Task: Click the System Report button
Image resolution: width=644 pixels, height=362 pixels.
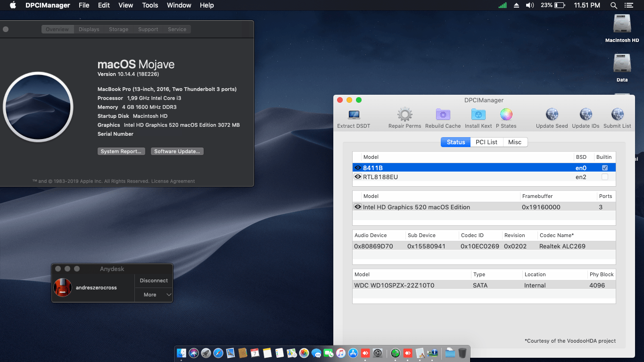Action: (x=121, y=151)
